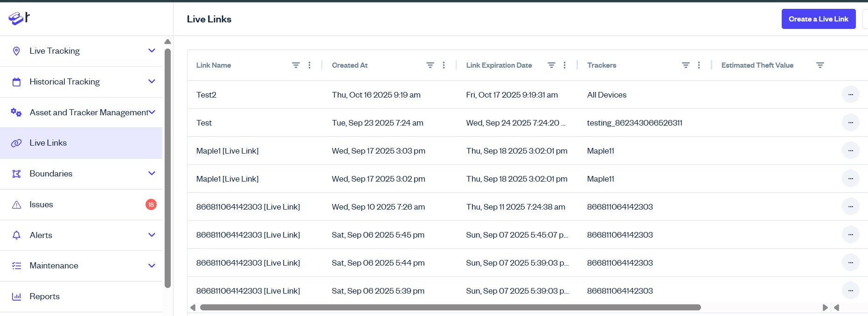Click the Issues warning triangle icon
Screen dimensions: 868x316
point(16,204)
